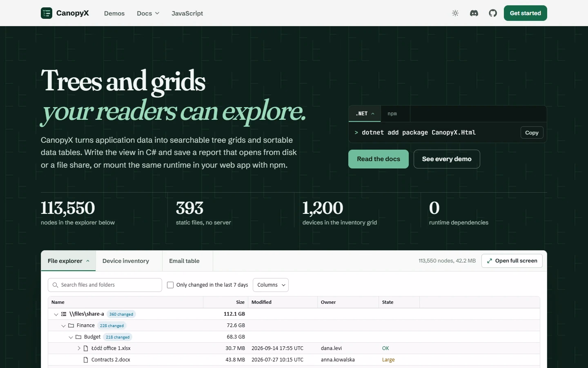The width and height of the screenshot is (588, 368).
Task: Click the file icon of Contracts 2.docx
Action: [x=86, y=360]
